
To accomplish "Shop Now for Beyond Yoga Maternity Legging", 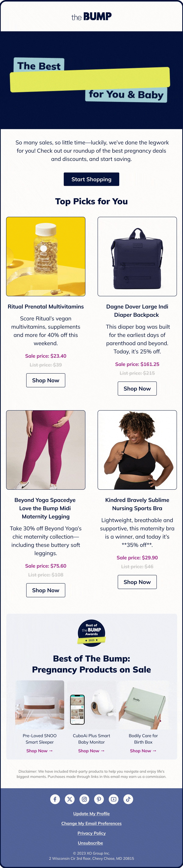I will pos(46,590).
